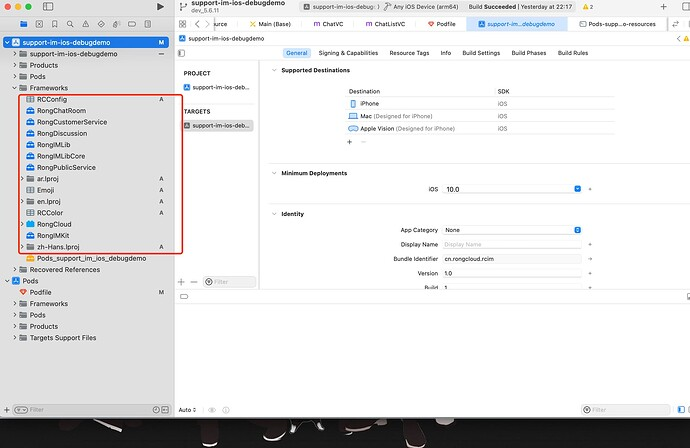Viewport: 690px width, 448px height.
Task: Show only source-controlled files filter
Action: 165,410
